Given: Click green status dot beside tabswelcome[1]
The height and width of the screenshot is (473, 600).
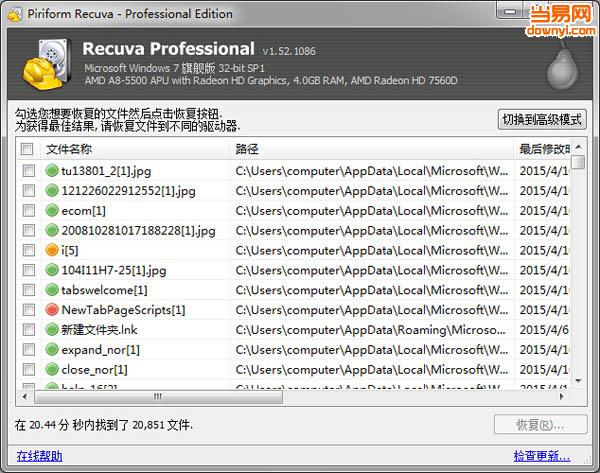Looking at the screenshot, I should point(53,290).
